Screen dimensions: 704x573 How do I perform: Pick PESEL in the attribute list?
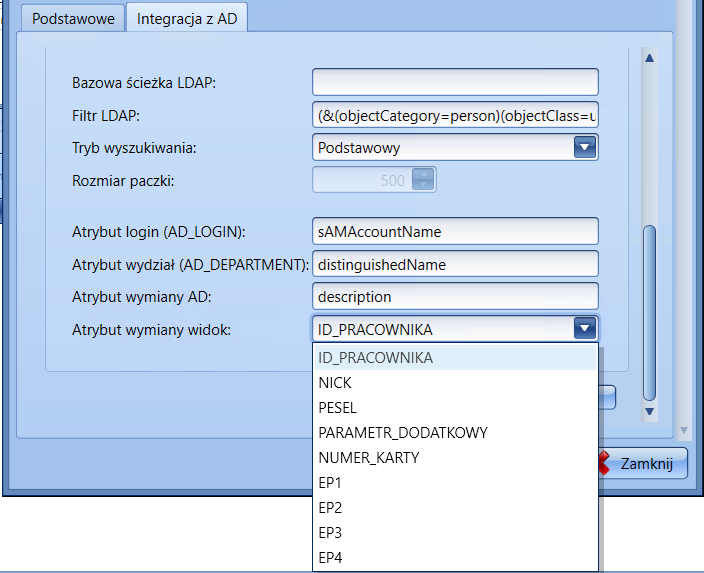455,408
